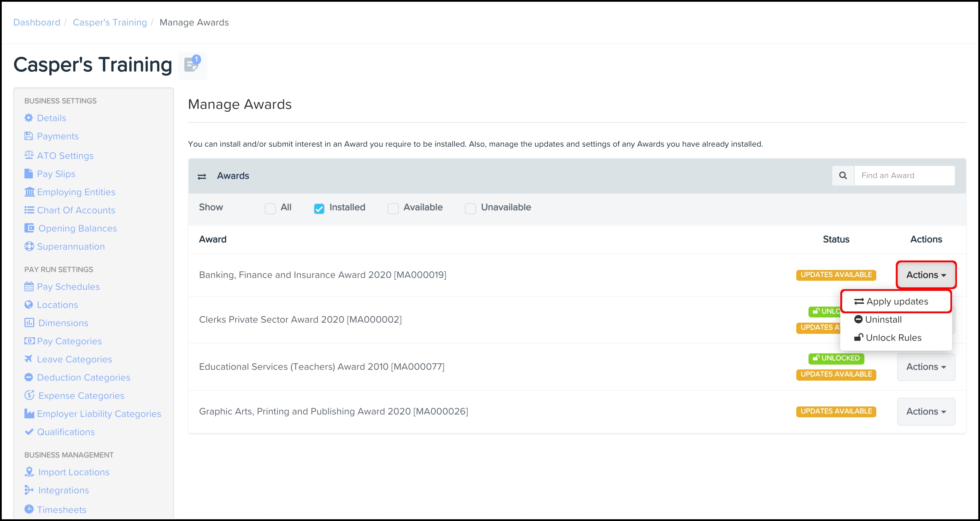The image size is (980, 521).
Task: Click the notes icon beside Casper's Training
Action: [192, 65]
